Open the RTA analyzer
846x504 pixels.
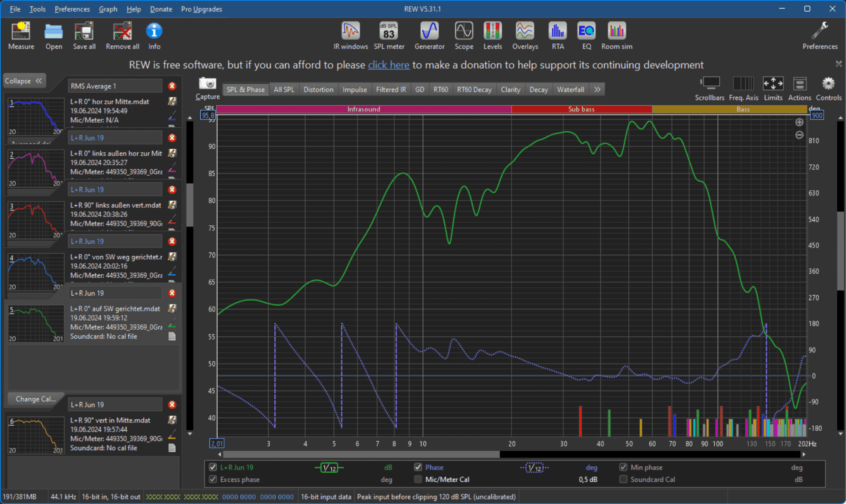pyautogui.click(x=558, y=36)
